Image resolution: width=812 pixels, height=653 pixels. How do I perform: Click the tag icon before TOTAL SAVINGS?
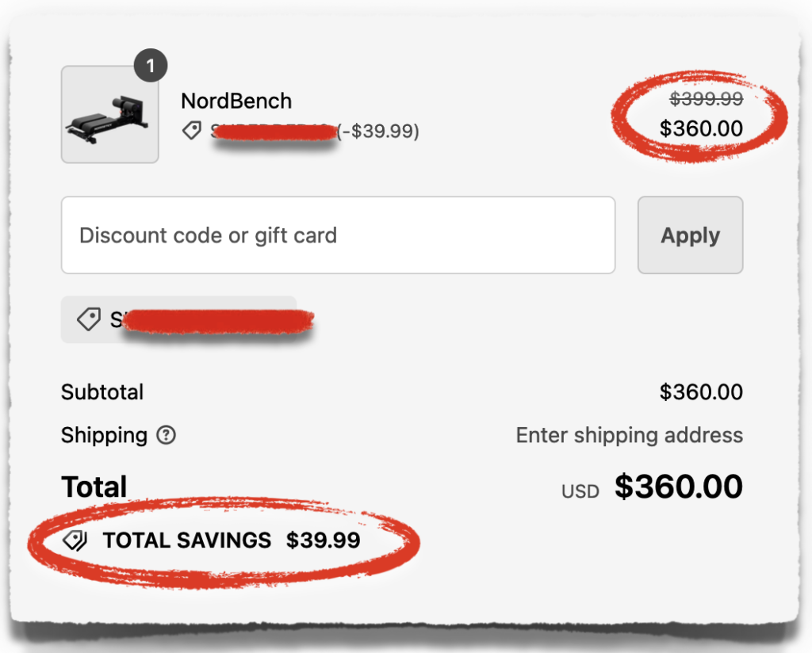(75, 540)
